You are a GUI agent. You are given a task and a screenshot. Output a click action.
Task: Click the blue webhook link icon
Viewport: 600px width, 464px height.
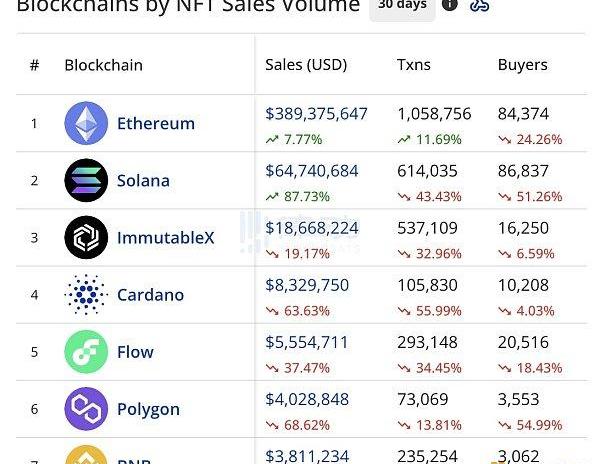tap(480, 5)
